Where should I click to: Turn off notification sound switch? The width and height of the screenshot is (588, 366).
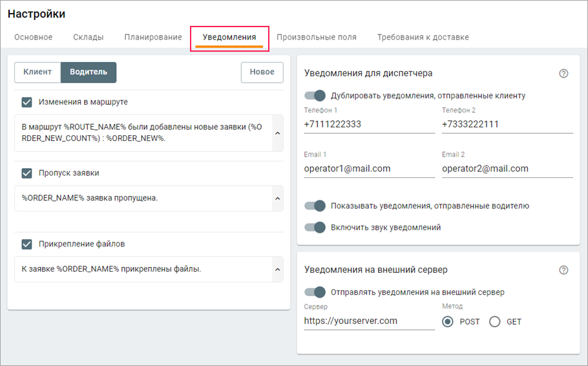pos(315,228)
